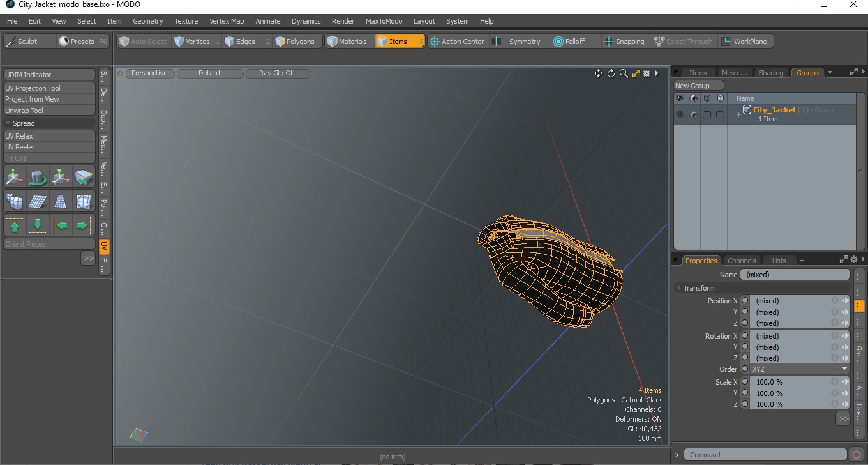Click the UV Relax button
Image resolution: width=868 pixels, height=465 pixels.
pyautogui.click(x=49, y=136)
